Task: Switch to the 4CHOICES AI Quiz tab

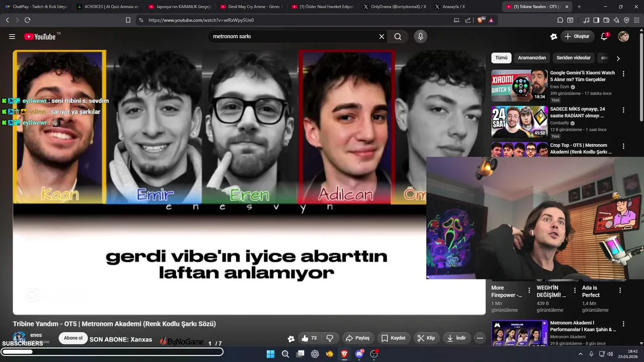Action: pos(108,7)
